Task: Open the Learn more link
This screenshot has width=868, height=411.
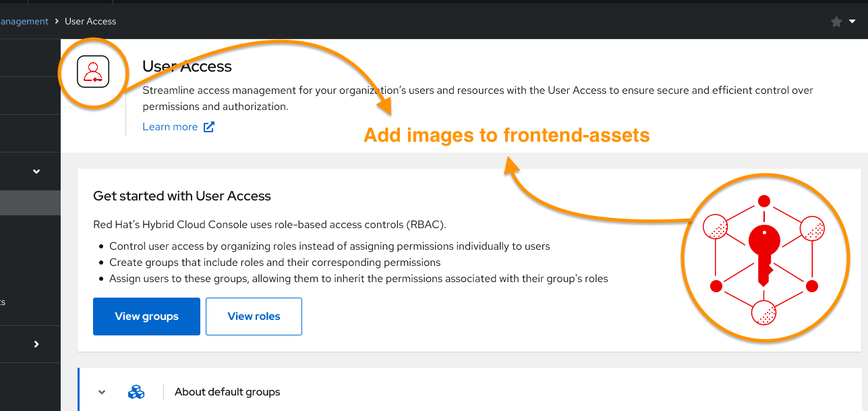Action: tap(170, 127)
